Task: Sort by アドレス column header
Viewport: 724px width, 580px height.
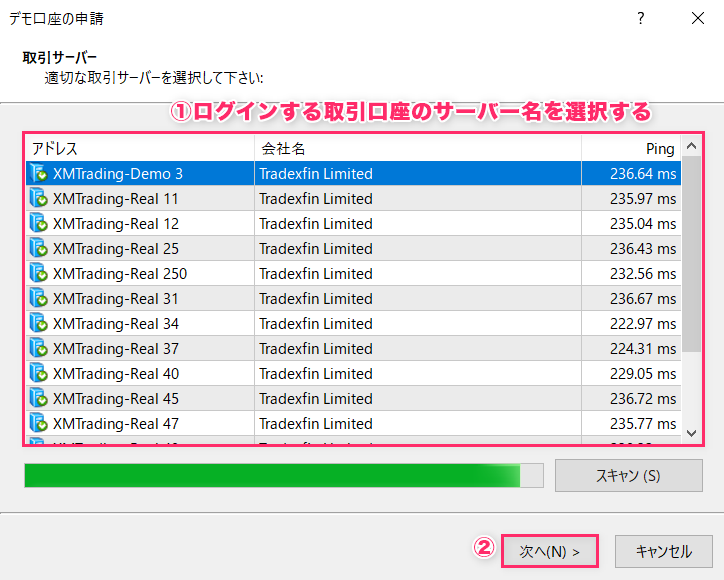Action: tap(140, 148)
